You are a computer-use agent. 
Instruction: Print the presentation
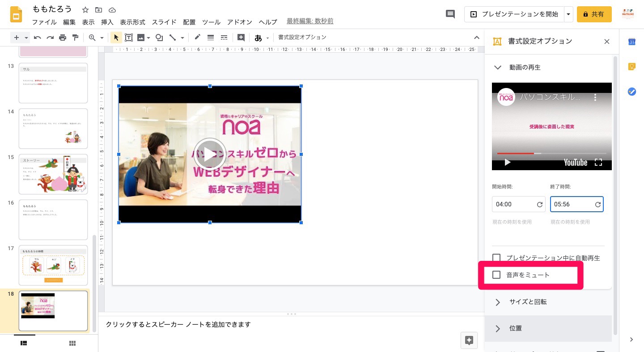pos(63,38)
